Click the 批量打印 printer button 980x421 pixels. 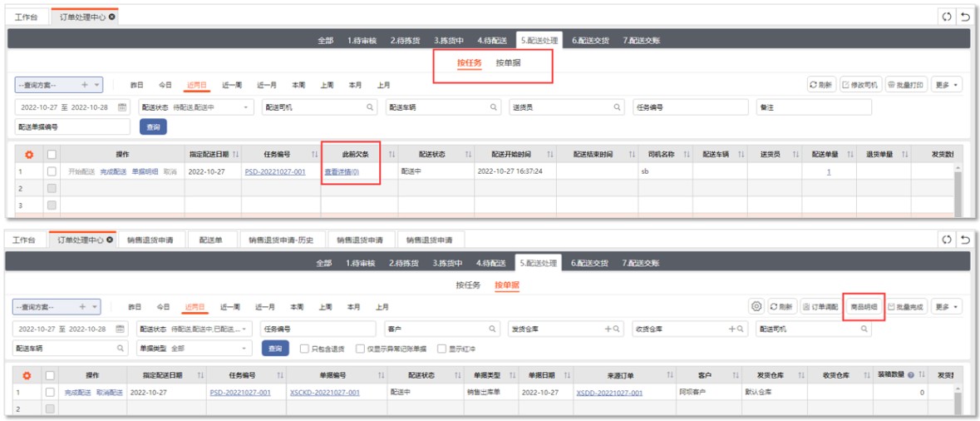click(905, 85)
